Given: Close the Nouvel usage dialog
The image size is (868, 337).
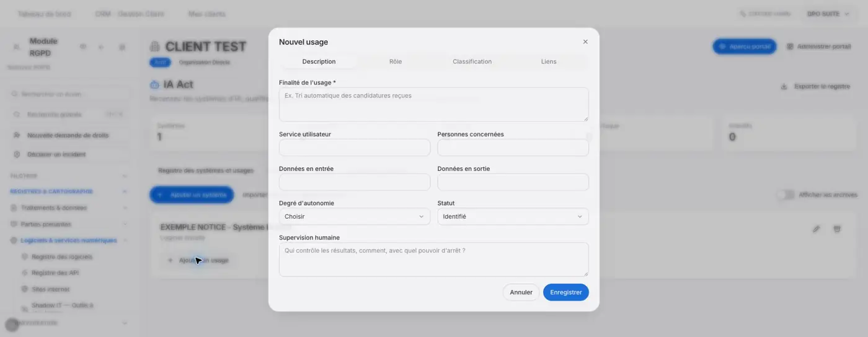Looking at the screenshot, I should 585,42.
